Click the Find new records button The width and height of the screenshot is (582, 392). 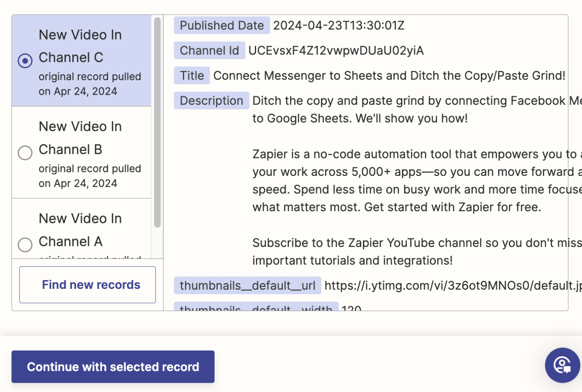(x=87, y=285)
